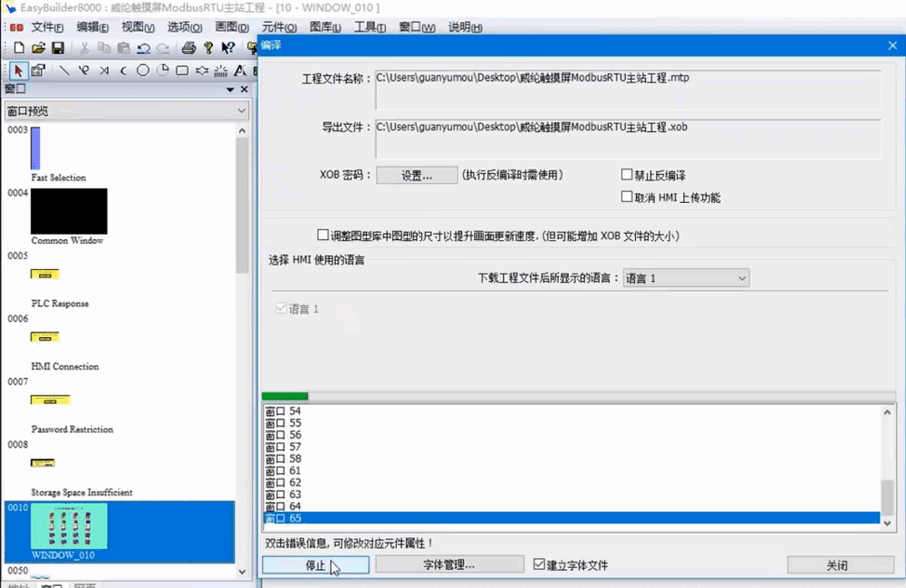Click the green compile progress bar
The width and height of the screenshot is (906, 588).
(x=285, y=396)
